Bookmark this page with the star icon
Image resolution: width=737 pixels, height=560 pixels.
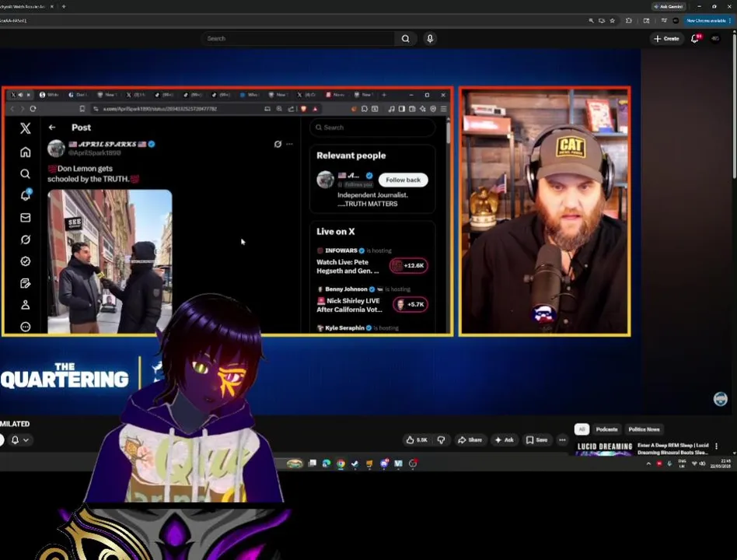(612, 21)
